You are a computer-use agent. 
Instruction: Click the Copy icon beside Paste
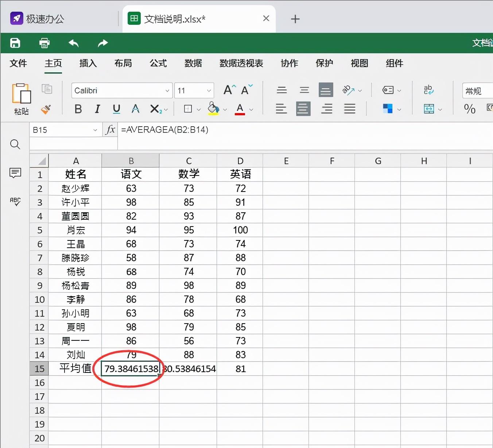coord(47,89)
